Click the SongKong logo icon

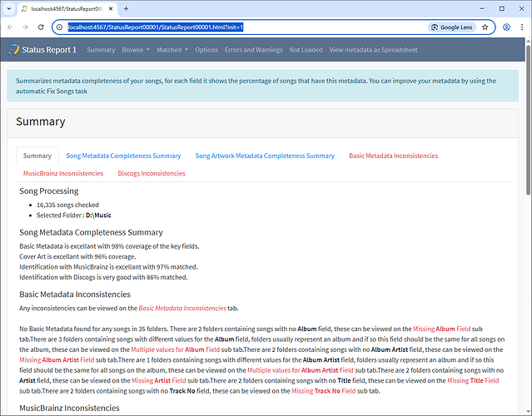(14, 49)
